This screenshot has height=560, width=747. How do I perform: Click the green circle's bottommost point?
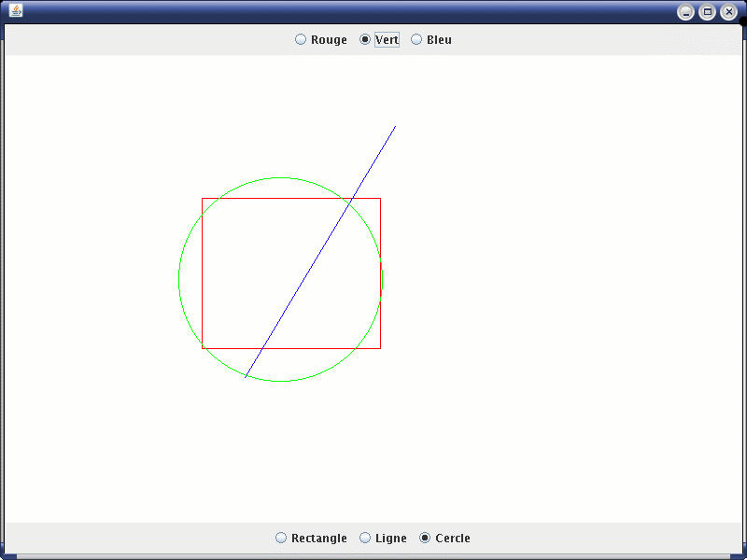[x=280, y=381]
